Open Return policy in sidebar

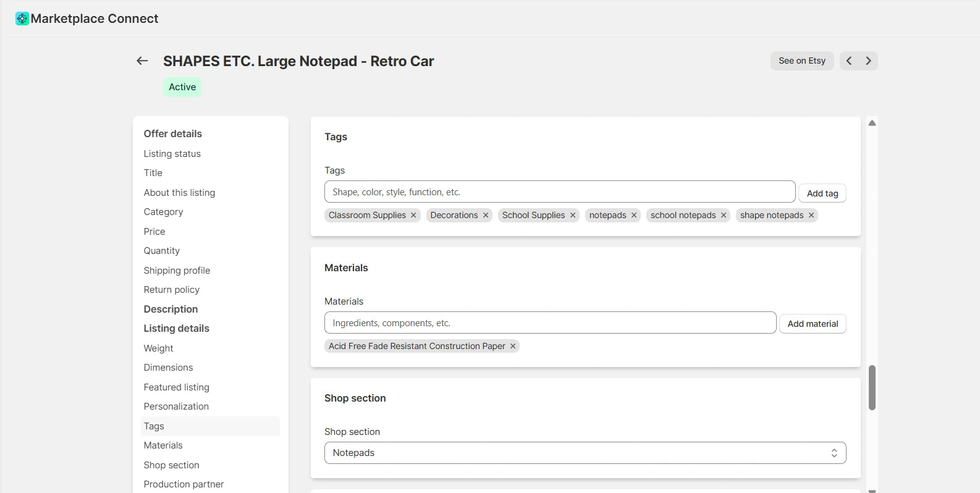click(x=172, y=290)
